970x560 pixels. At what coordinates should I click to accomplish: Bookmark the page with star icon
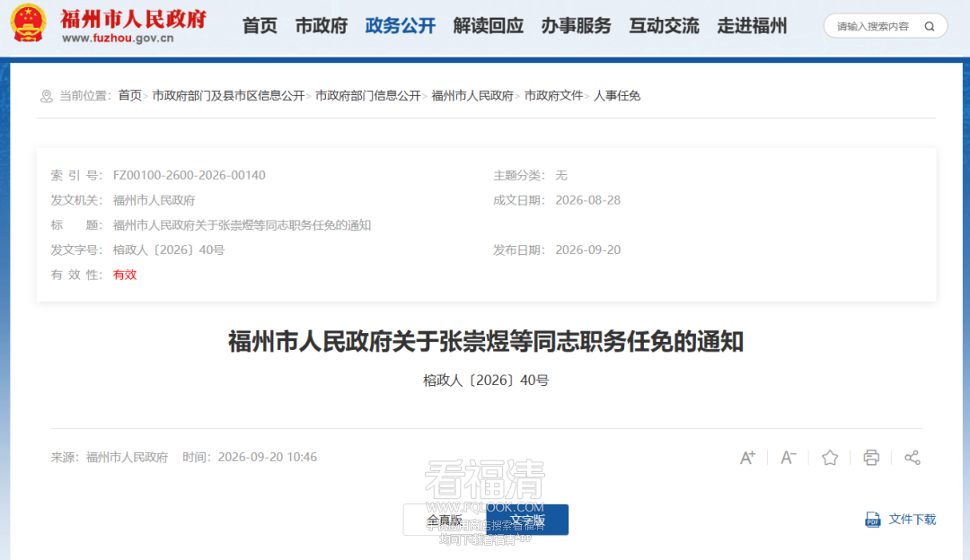click(x=830, y=458)
